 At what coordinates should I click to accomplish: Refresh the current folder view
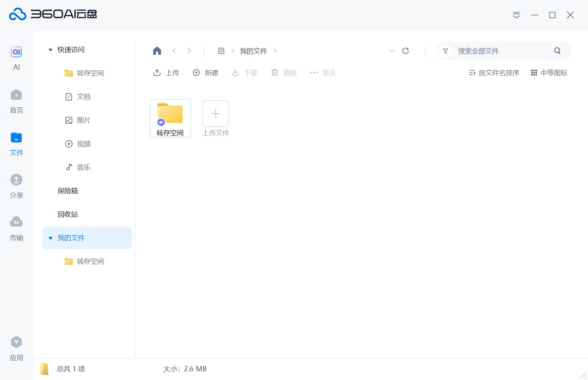click(x=406, y=51)
